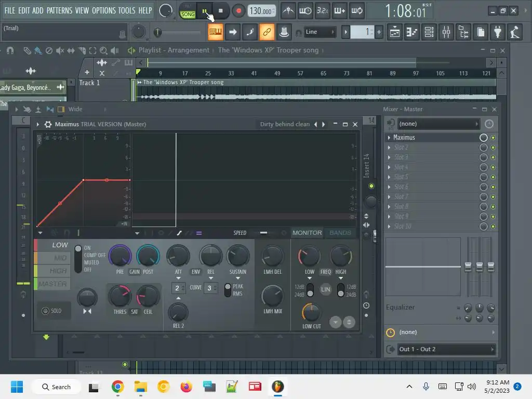532x399 pixels.
Task: Select the LOW band button
Action: [x=53, y=245]
